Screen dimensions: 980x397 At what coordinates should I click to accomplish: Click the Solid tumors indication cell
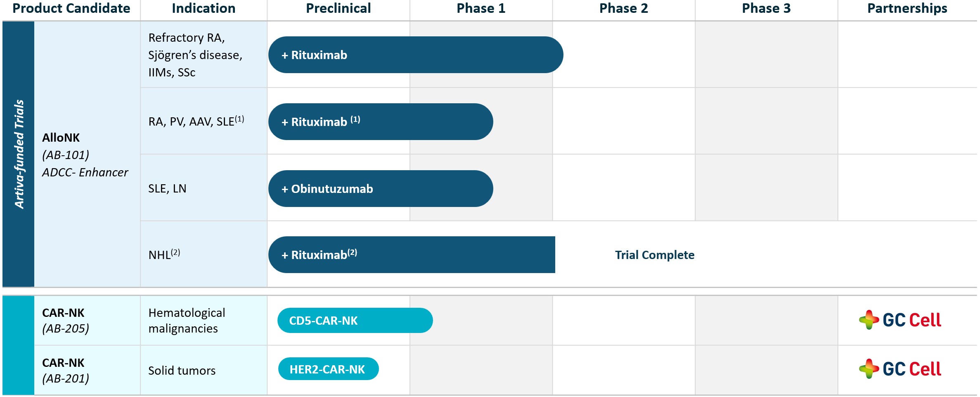pos(204,371)
